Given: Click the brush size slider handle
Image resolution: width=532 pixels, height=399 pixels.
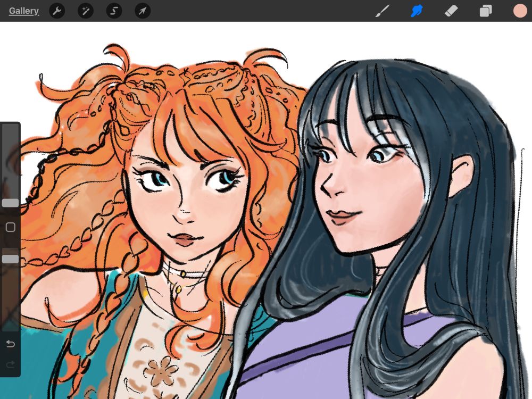Looking at the screenshot, I should click(x=10, y=203).
